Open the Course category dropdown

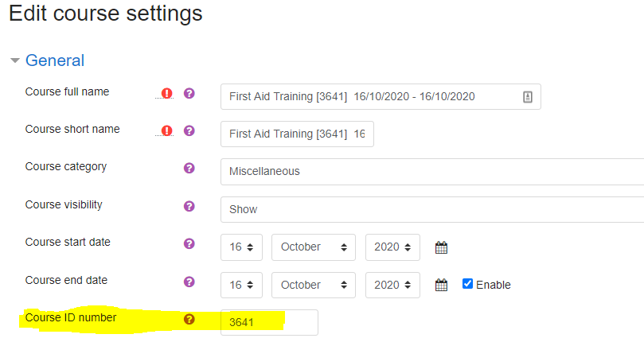431,171
